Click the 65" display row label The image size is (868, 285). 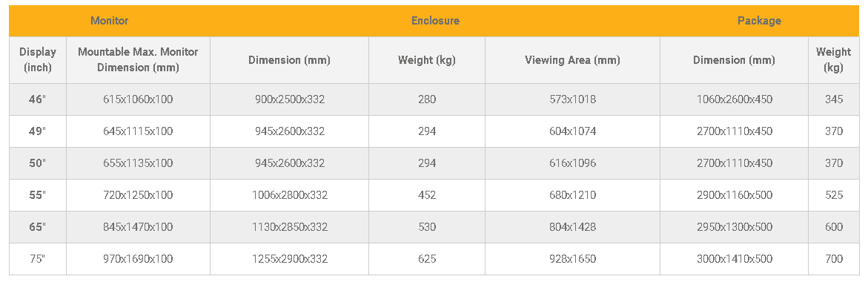pyautogui.click(x=38, y=227)
